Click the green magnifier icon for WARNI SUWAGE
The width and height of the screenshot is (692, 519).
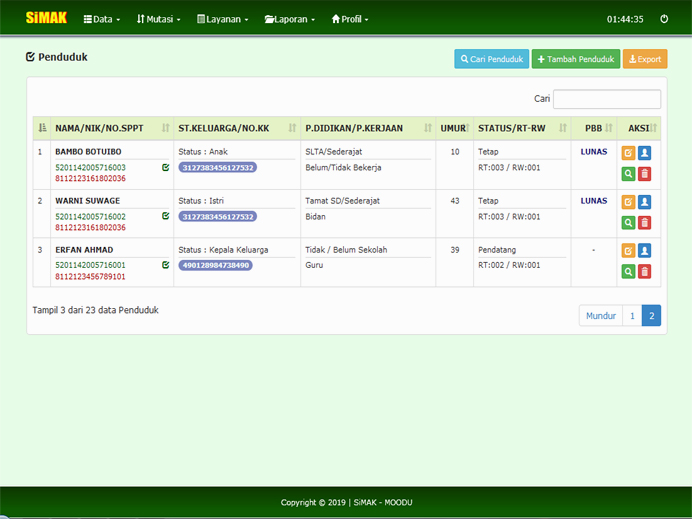628,222
